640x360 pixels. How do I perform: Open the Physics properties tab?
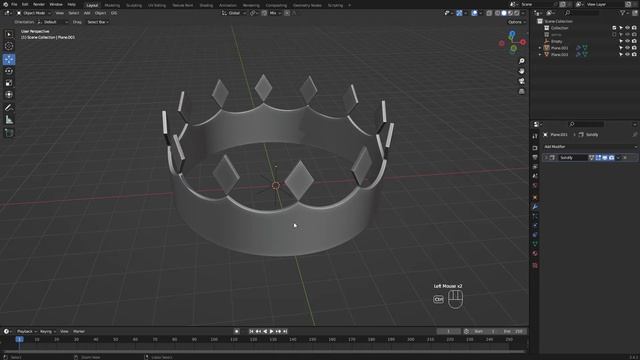point(535,225)
